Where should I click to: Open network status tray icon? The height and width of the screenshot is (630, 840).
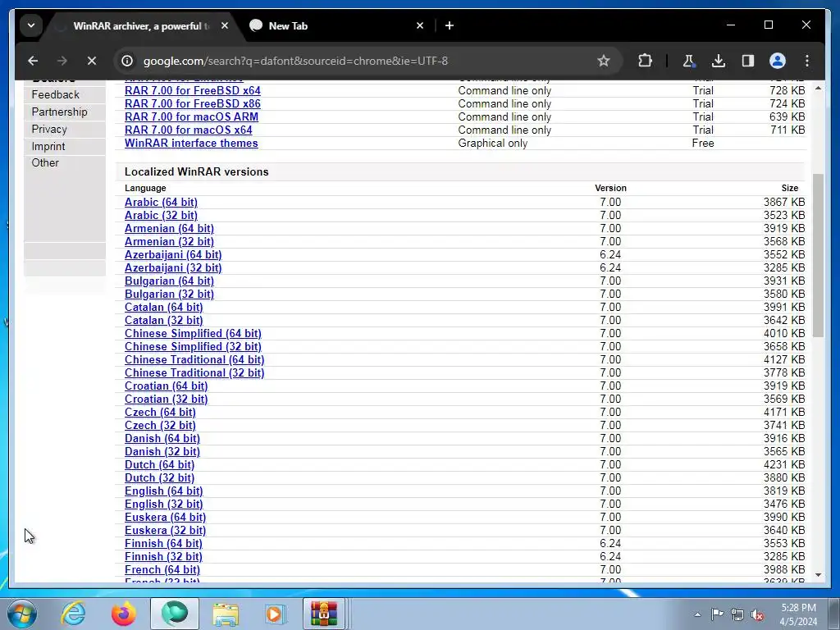pos(737,614)
